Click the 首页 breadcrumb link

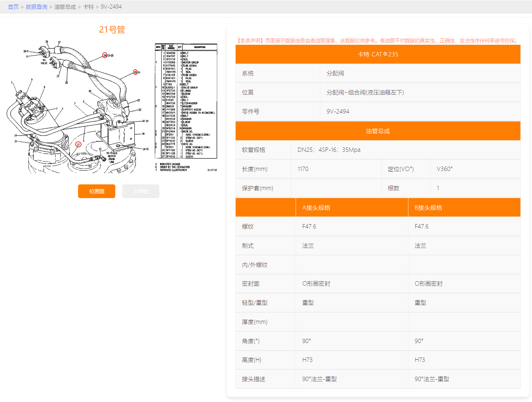tap(13, 7)
